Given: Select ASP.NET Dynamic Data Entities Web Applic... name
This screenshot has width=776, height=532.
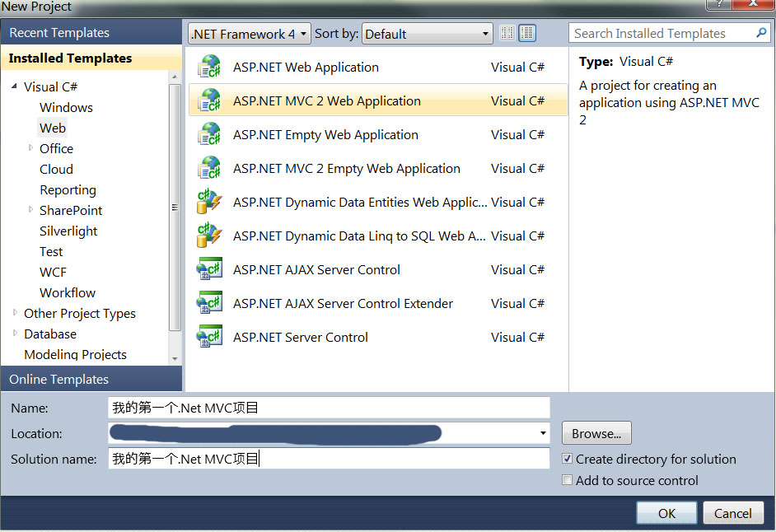Looking at the screenshot, I should pos(360,202).
